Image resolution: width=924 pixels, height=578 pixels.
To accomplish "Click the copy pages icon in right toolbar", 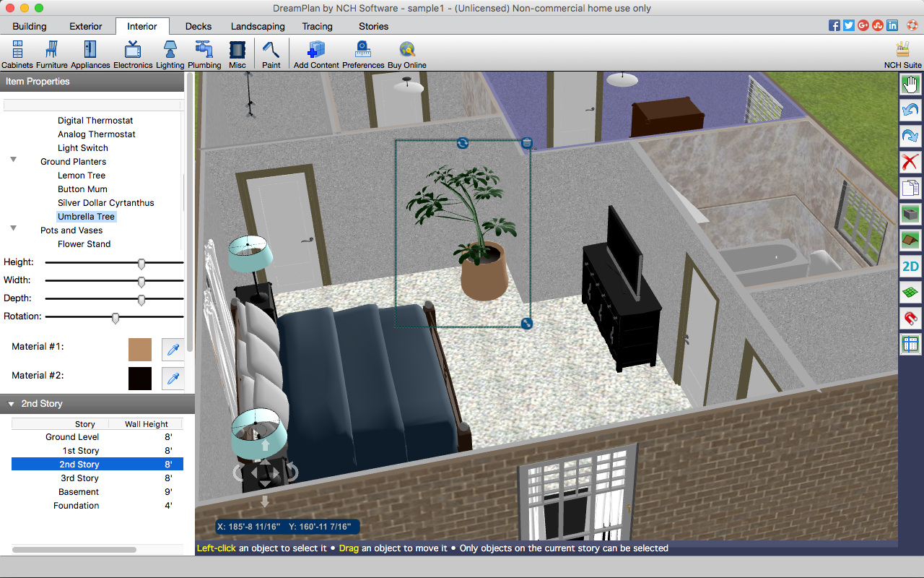I will (910, 188).
